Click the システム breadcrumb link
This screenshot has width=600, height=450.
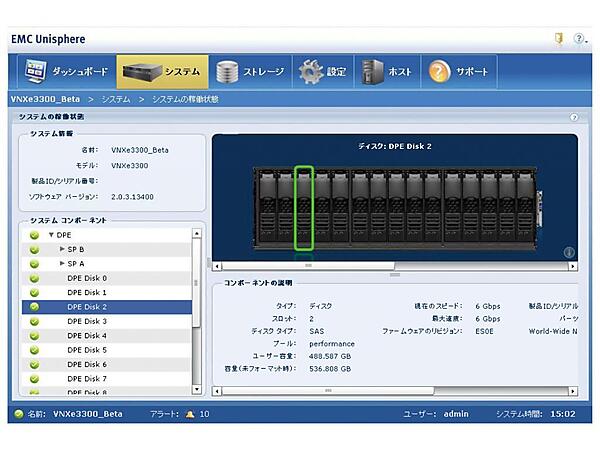pos(116,99)
